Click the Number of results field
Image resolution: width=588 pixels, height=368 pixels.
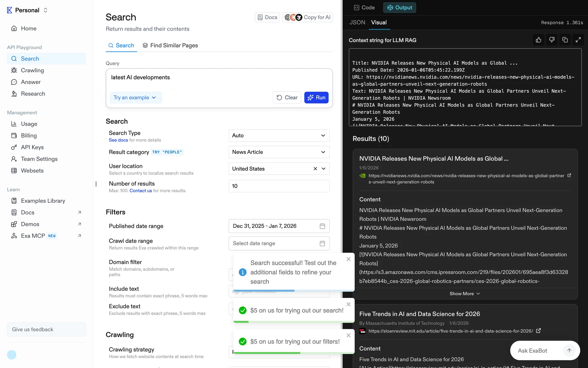click(279, 186)
